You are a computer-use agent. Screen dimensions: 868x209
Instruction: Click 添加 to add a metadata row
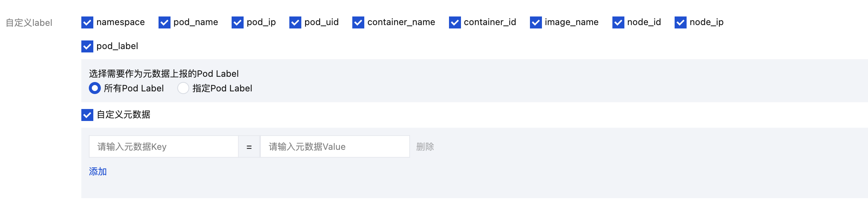(x=98, y=172)
